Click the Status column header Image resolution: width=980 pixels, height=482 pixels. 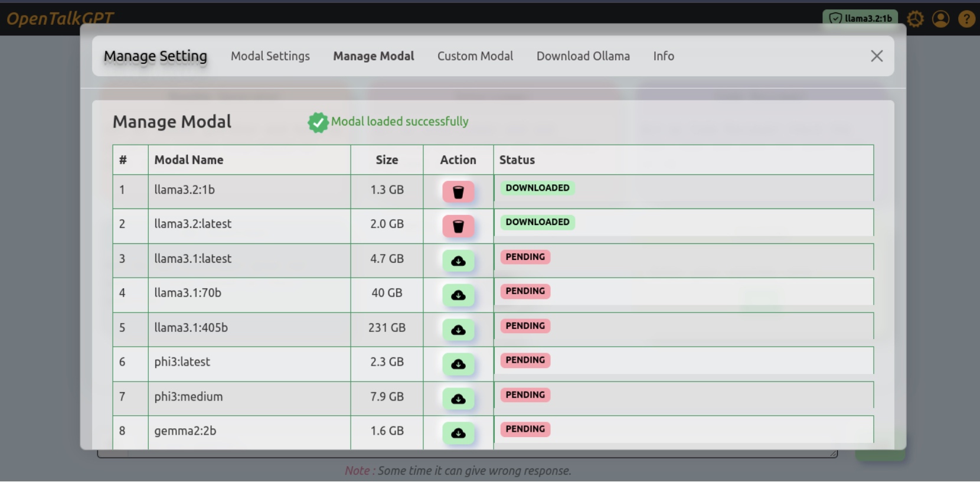[x=684, y=159]
